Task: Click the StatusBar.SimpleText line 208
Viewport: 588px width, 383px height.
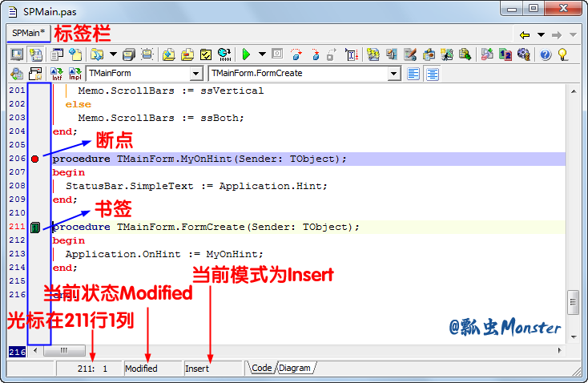Action: 196,186
